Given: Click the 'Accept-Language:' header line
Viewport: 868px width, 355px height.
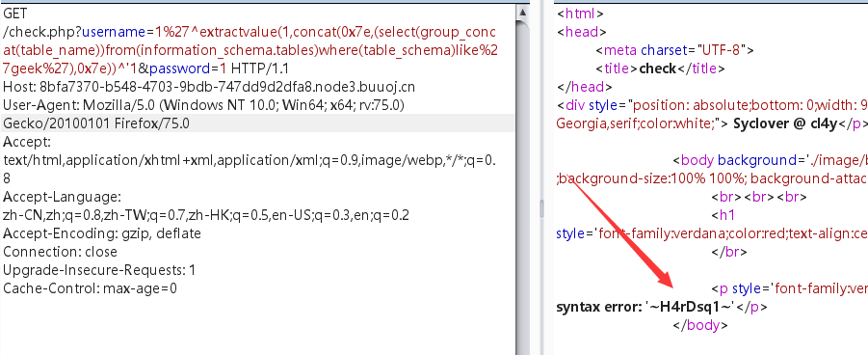Looking at the screenshot, I should pos(62,197).
